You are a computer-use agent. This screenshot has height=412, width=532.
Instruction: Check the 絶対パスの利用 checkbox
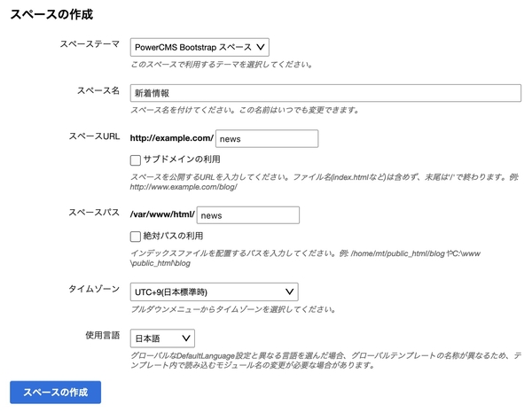point(136,237)
